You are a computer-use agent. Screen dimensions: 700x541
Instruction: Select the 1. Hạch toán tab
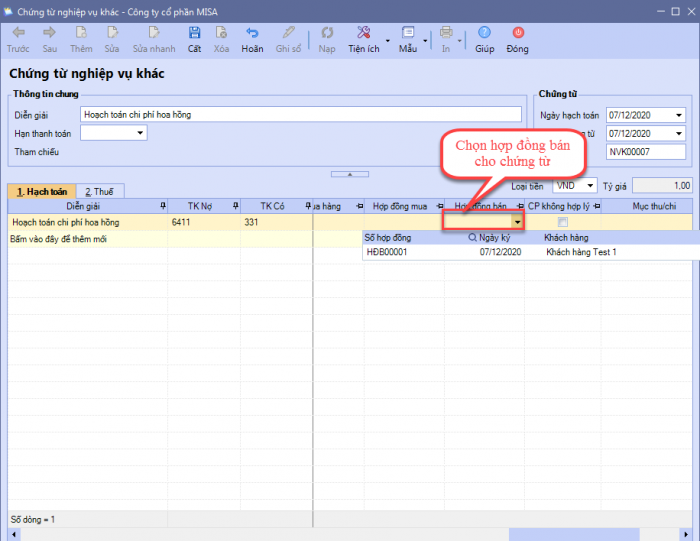[x=41, y=191]
